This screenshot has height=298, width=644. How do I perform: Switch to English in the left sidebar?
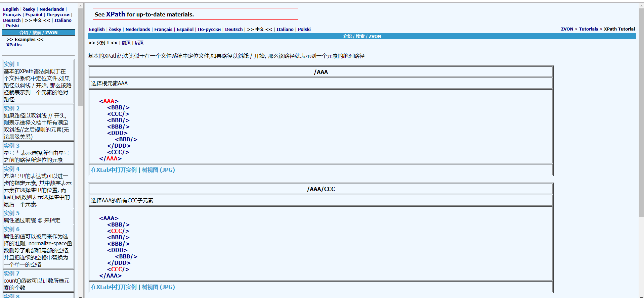11,9
